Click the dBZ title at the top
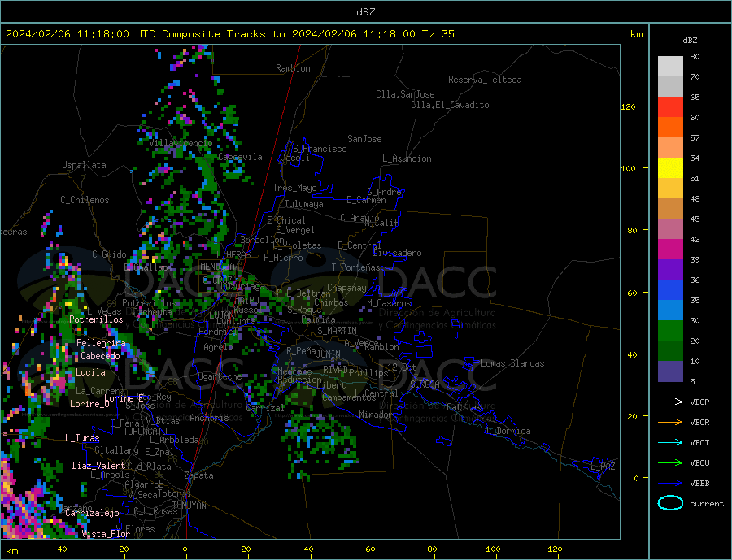This screenshot has width=732, height=560. (x=365, y=12)
